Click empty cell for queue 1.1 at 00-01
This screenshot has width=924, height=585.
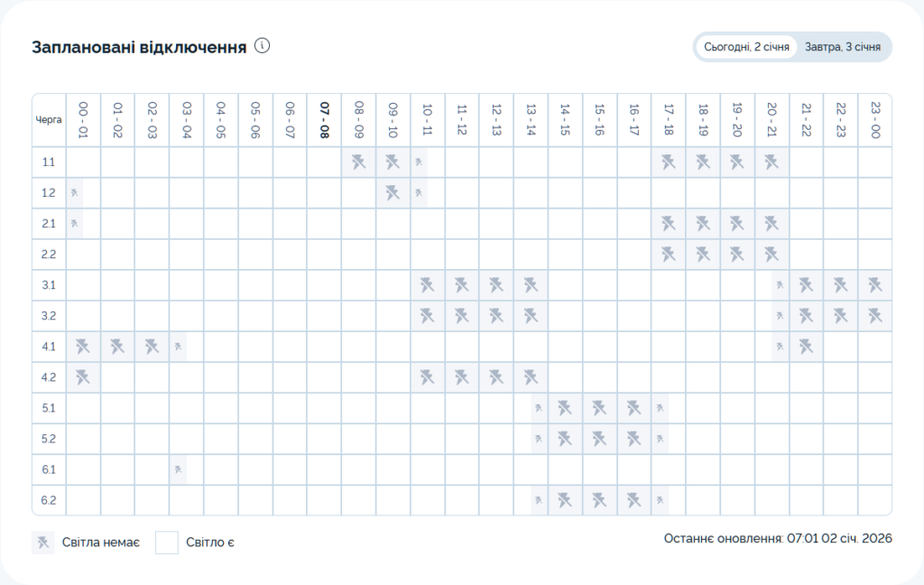(x=83, y=162)
